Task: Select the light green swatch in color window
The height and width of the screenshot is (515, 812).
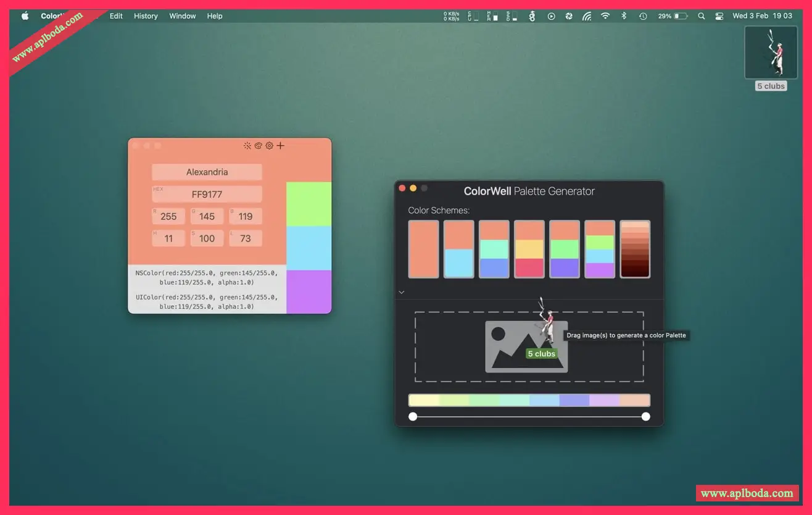Action: tap(309, 204)
